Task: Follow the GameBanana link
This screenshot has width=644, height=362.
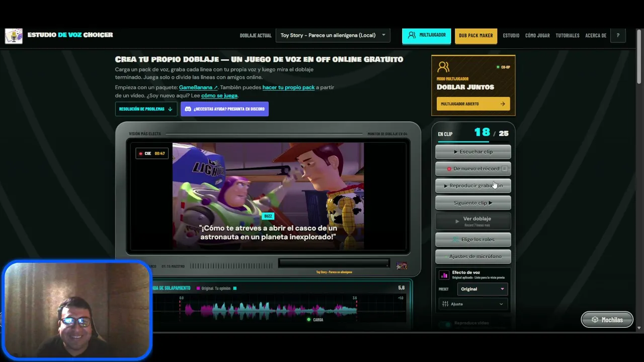Action: click(198, 87)
